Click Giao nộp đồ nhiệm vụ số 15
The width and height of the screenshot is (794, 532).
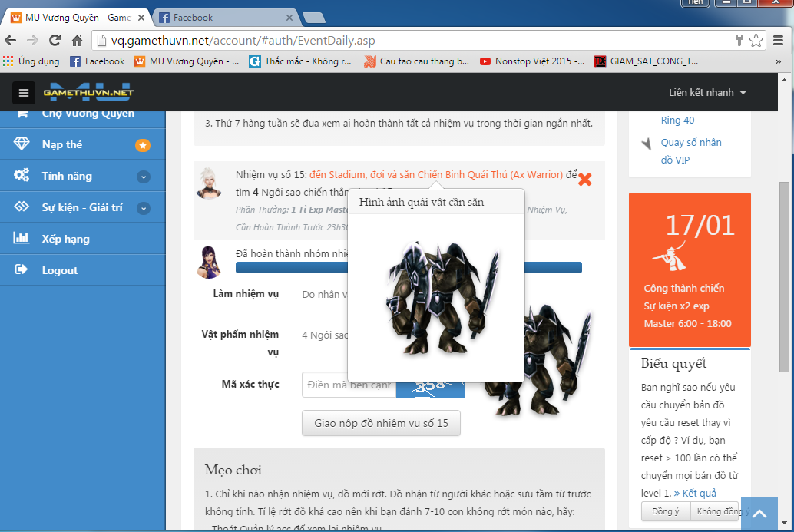pos(381,423)
